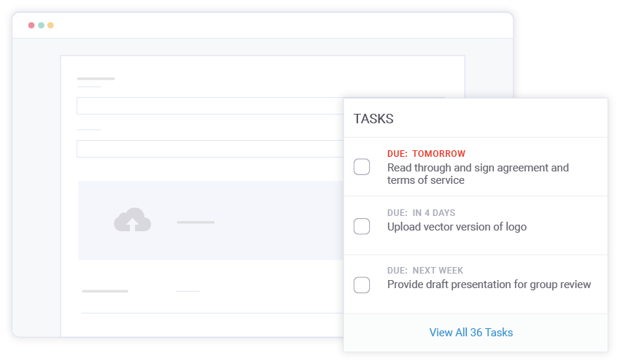Click the yellow window dot

(50, 26)
